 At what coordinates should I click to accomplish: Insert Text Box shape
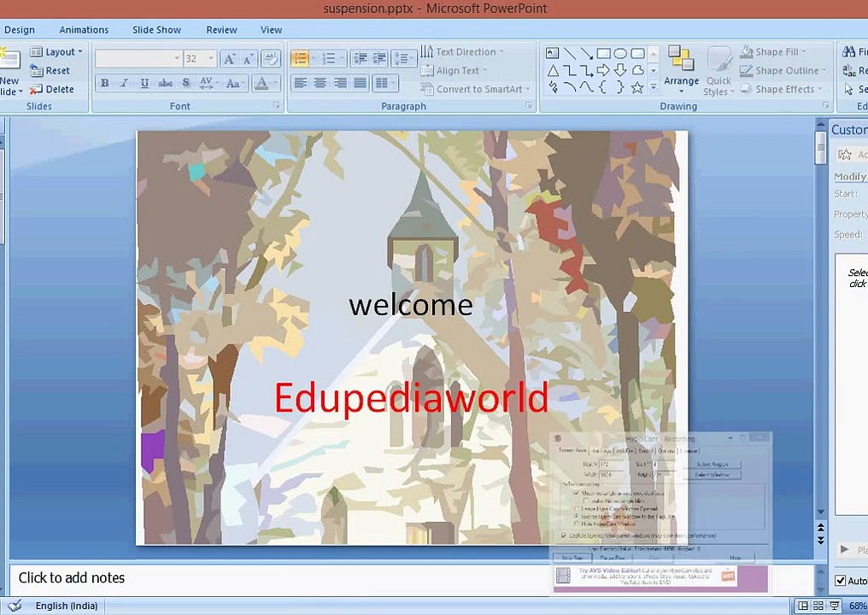[x=552, y=53]
